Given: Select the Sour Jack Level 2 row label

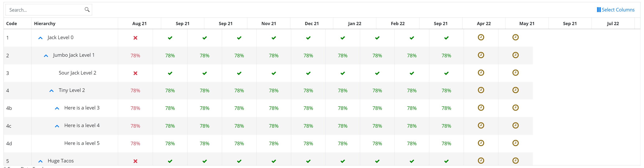Looking at the screenshot, I should coord(77,73).
